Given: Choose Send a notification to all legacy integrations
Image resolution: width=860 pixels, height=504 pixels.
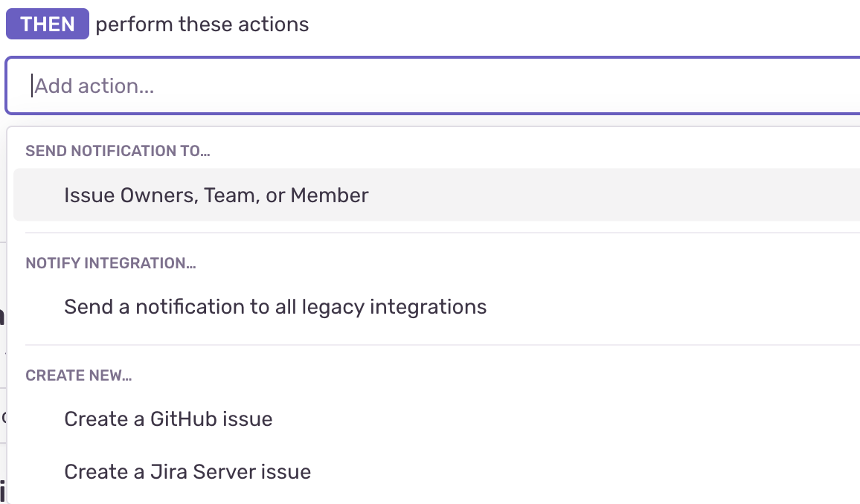Looking at the screenshot, I should (x=275, y=306).
